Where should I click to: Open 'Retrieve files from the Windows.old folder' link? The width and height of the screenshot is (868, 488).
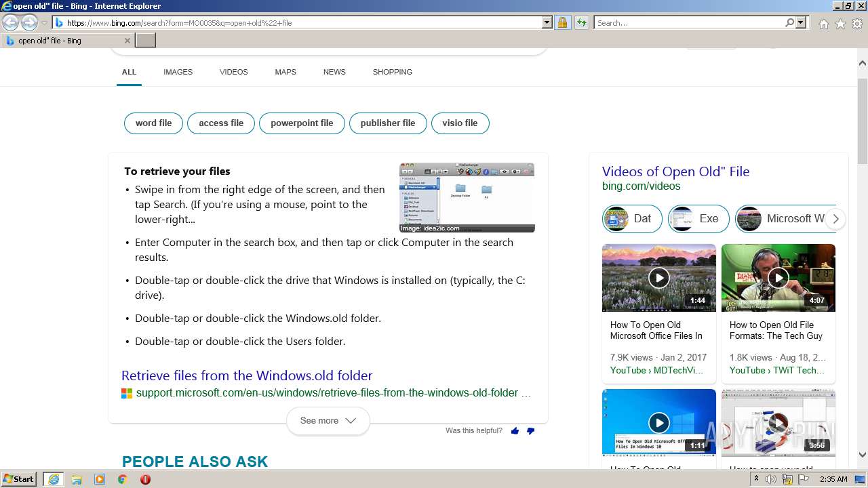click(247, 375)
